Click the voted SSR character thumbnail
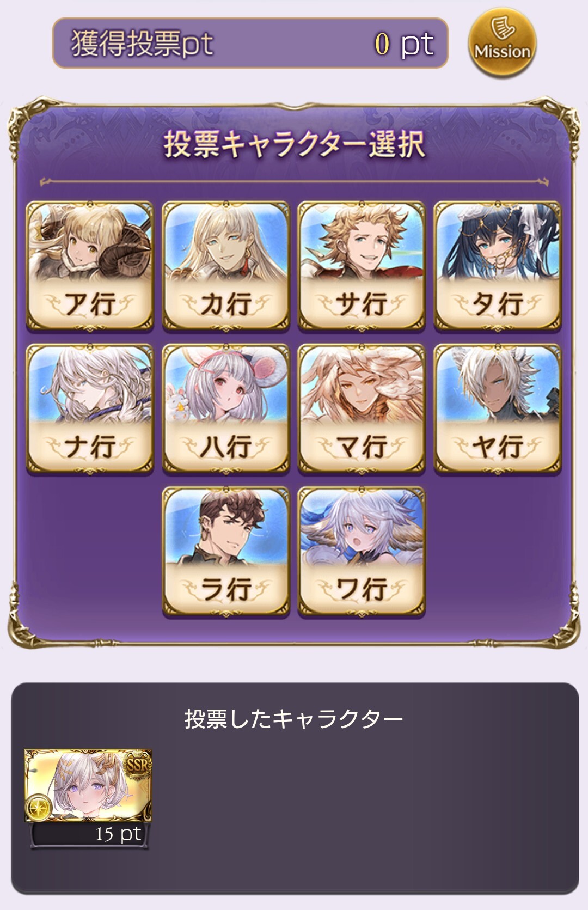The width and height of the screenshot is (588, 910). coord(88,785)
